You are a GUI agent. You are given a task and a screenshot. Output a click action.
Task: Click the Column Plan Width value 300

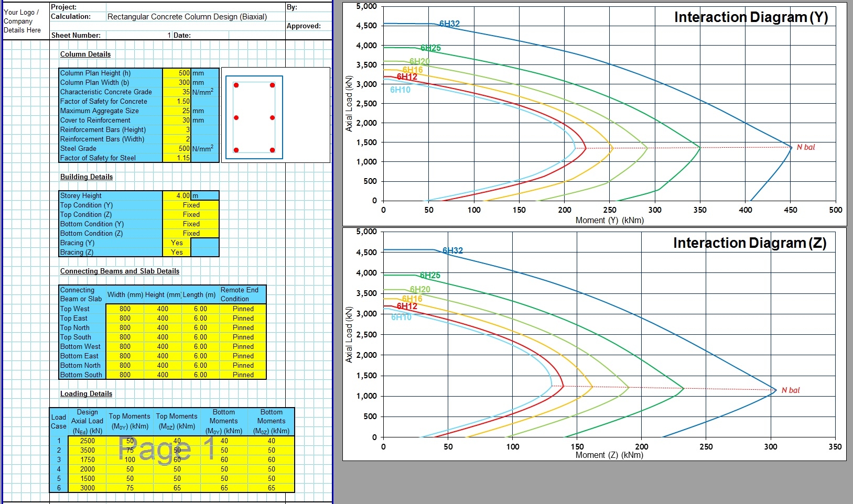[177, 83]
